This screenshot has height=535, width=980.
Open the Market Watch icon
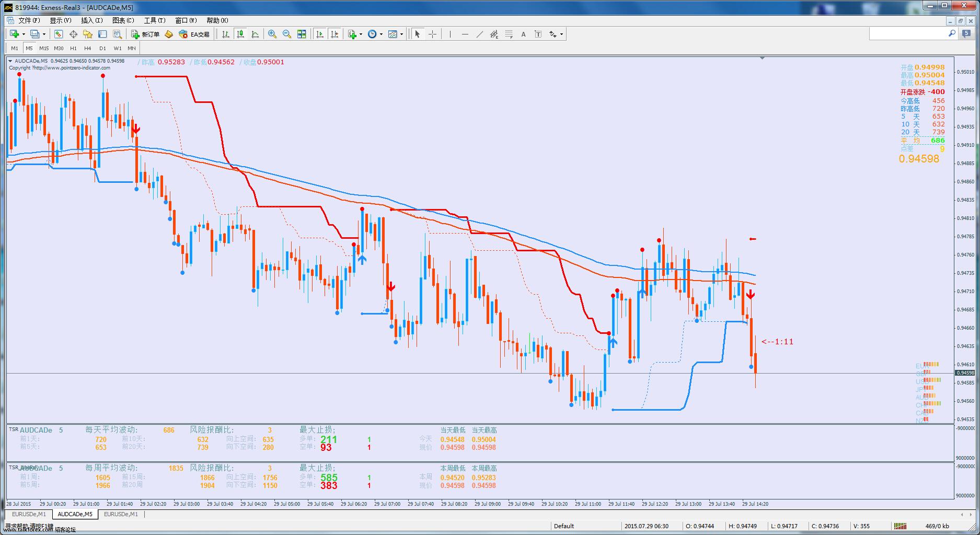59,34
